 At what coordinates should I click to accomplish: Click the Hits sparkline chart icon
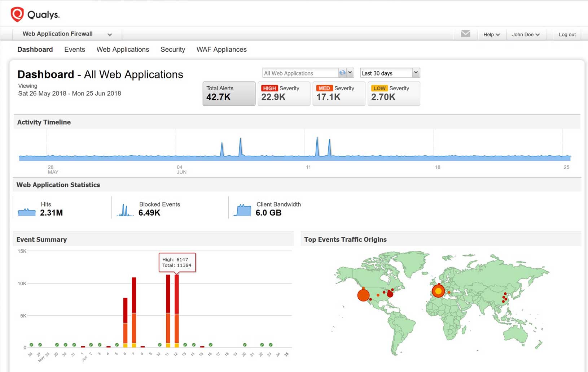tap(26, 210)
